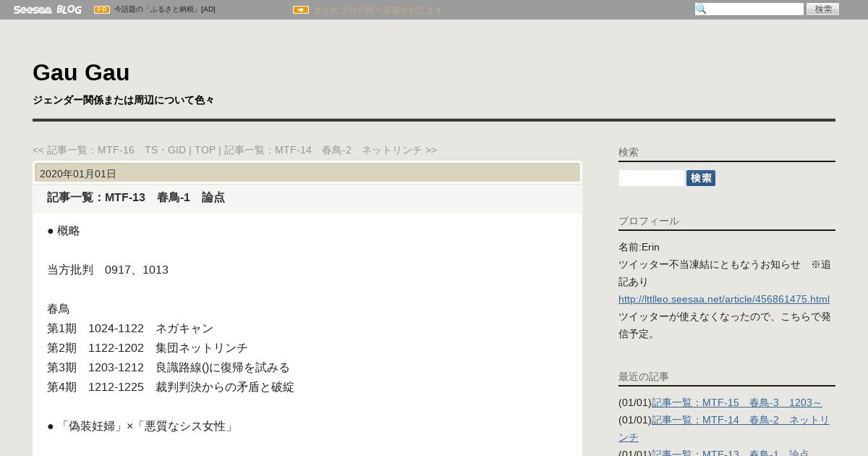868x456 pixels.
Task: Click the orange PR badge icon
Action: [102, 9]
